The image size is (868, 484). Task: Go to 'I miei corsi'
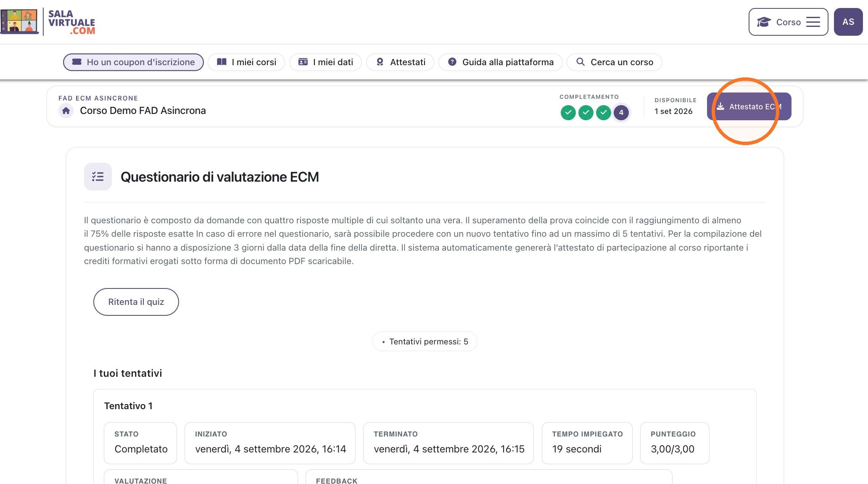[x=246, y=62]
